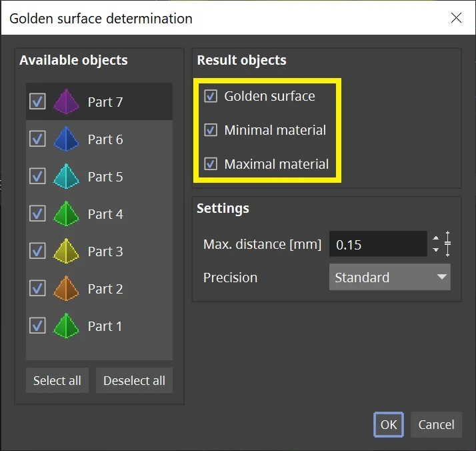Image resolution: width=476 pixels, height=451 pixels.
Task: Click the orange Part 2 pyramid icon
Action: point(66,288)
